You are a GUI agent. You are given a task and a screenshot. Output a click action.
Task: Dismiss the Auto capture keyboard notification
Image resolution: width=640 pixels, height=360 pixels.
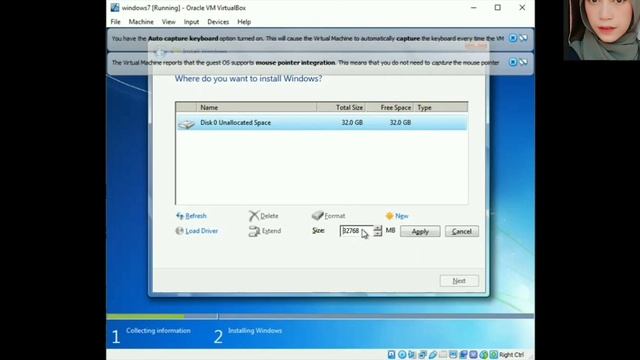[513, 38]
